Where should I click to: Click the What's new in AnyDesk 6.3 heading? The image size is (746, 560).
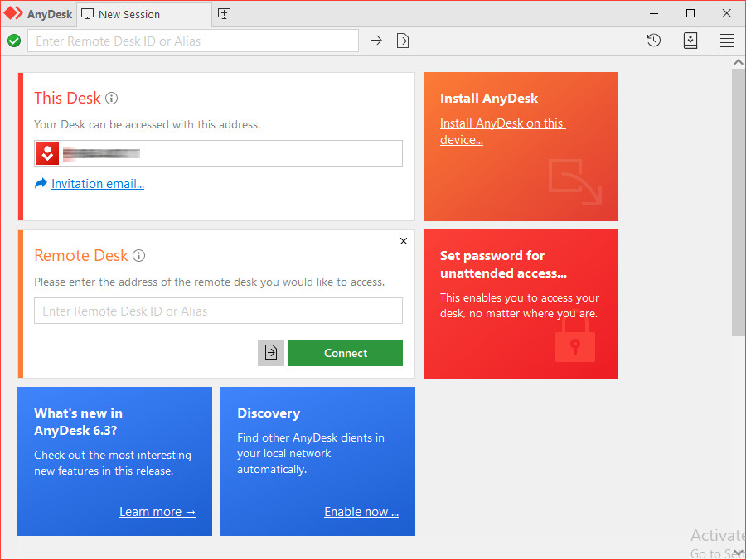(79, 422)
